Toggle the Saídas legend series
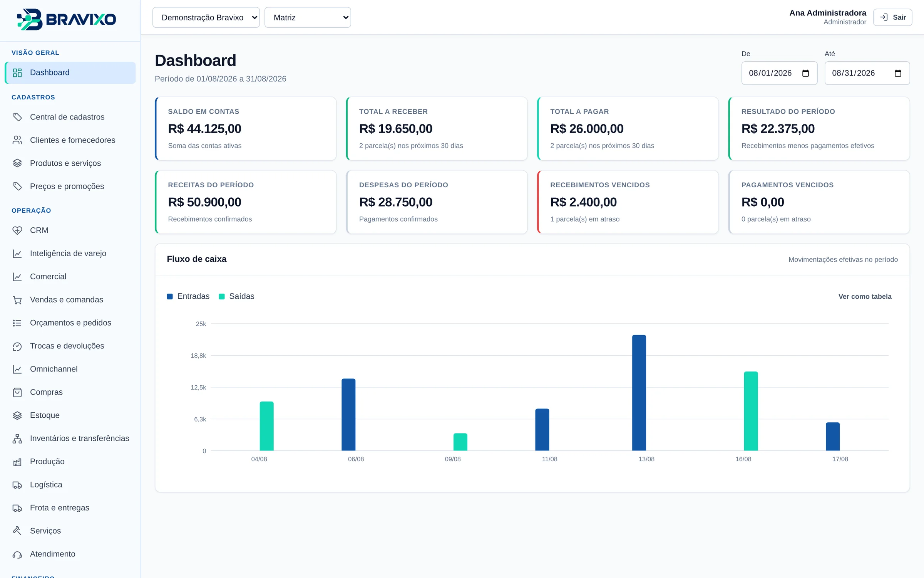 [x=236, y=296]
